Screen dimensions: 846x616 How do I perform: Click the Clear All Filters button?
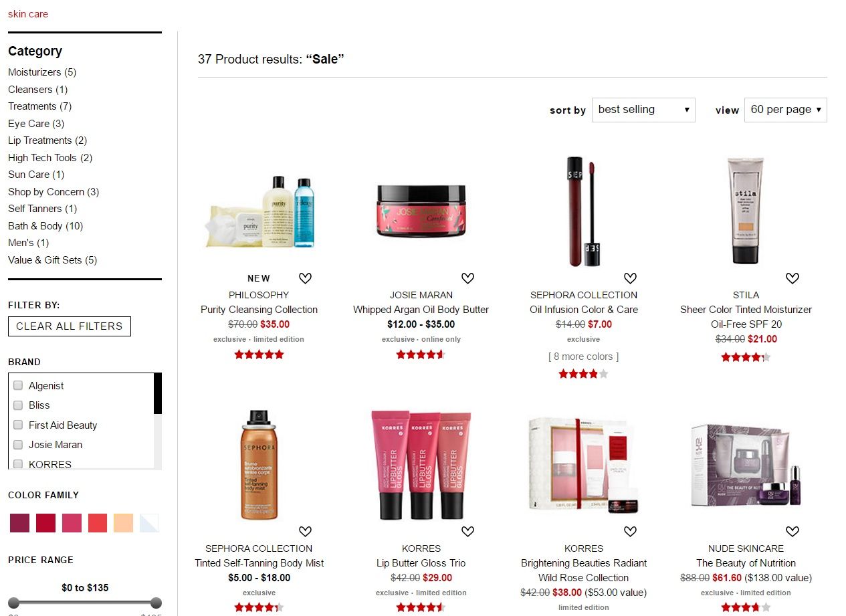pos(70,326)
